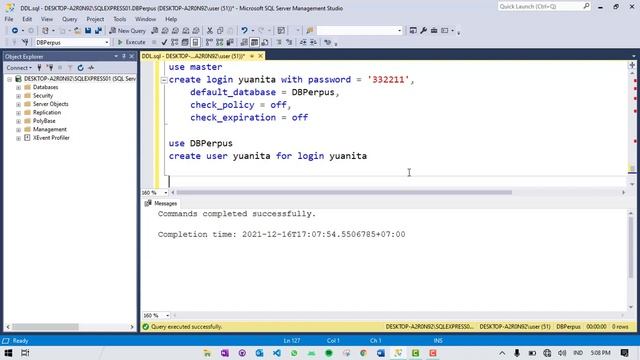
Task: Open the Toolbox icon in toolbar
Action: pyautogui.click(x=434, y=31)
